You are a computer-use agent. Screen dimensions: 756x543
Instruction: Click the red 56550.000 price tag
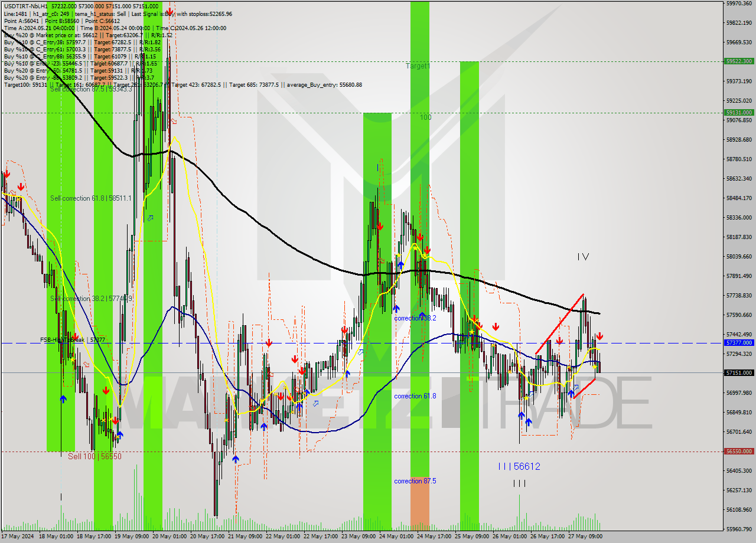(739, 451)
